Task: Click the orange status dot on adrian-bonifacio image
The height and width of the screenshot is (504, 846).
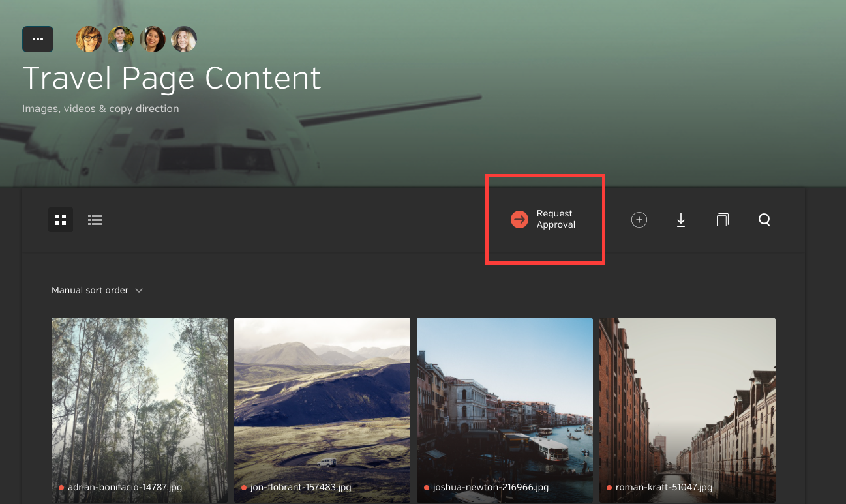Action: tap(61, 488)
